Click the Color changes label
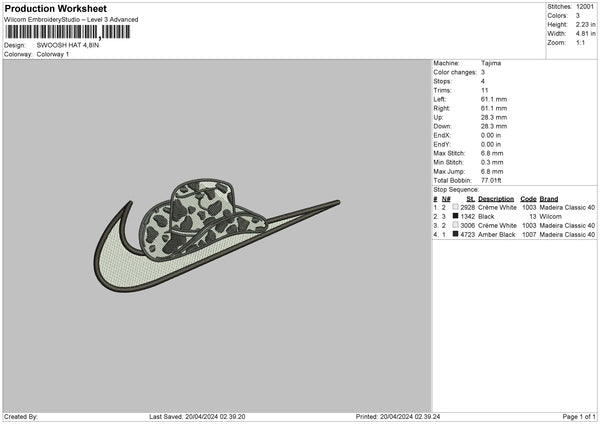This screenshot has width=600, height=424. (455, 72)
